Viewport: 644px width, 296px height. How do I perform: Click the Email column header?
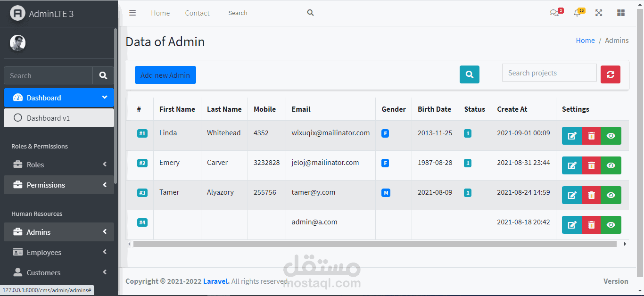301,109
